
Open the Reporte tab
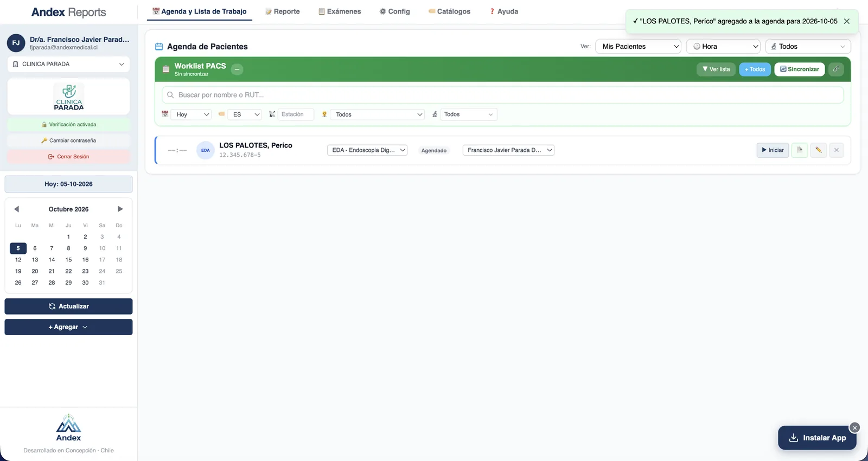pyautogui.click(x=283, y=11)
